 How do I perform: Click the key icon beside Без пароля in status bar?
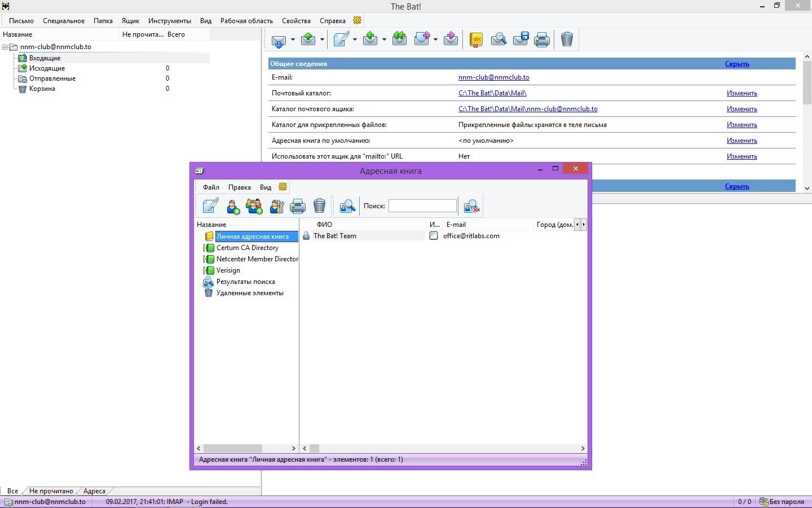point(764,502)
